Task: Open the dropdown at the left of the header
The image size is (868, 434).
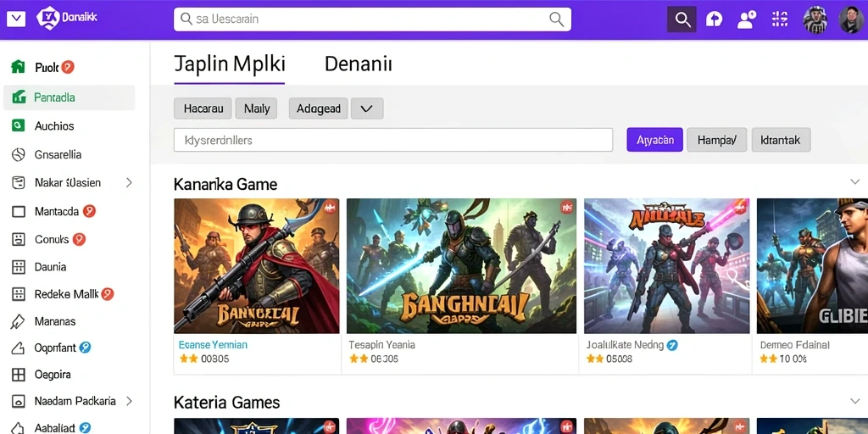Action: (16, 19)
